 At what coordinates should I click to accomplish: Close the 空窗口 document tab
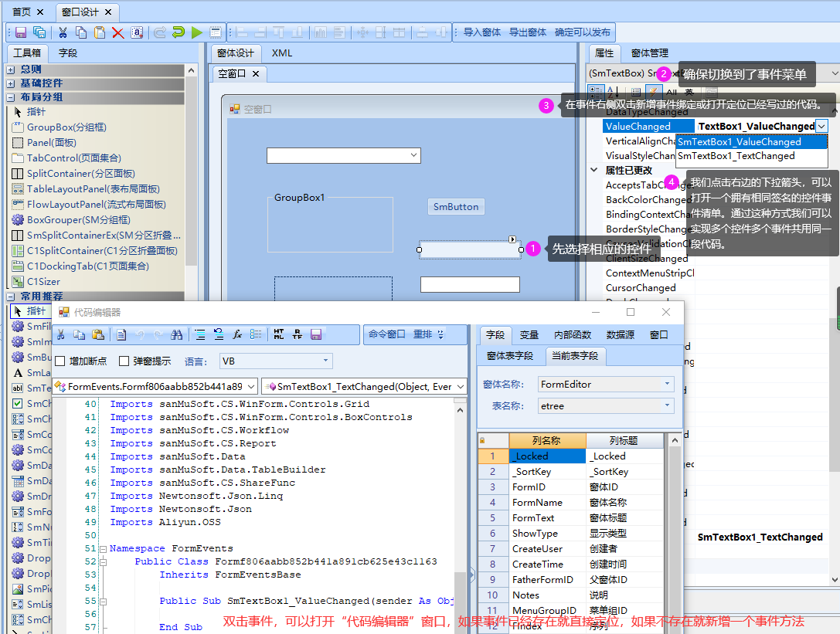coord(256,74)
